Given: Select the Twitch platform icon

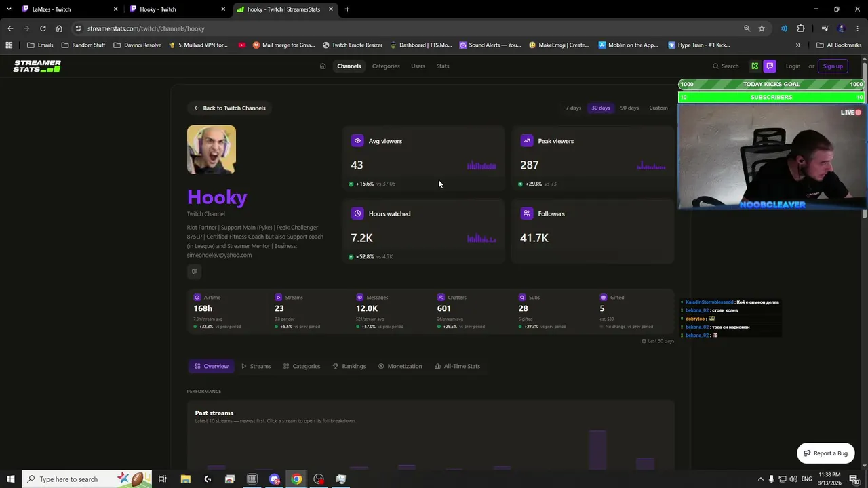Looking at the screenshot, I should click(770, 66).
